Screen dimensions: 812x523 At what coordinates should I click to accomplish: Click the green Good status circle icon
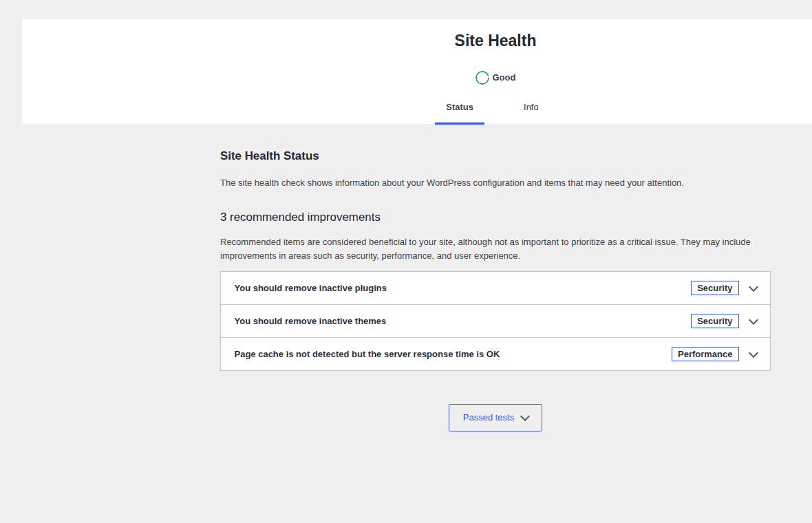coord(482,78)
